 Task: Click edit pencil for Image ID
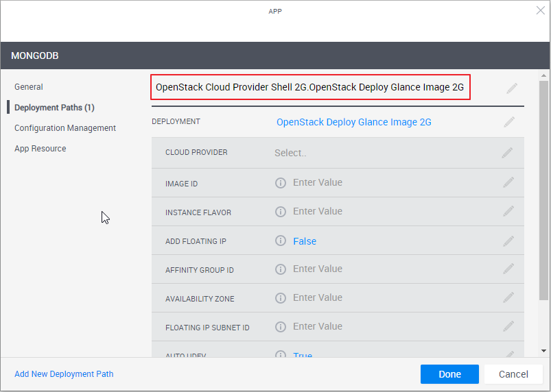[x=508, y=182]
